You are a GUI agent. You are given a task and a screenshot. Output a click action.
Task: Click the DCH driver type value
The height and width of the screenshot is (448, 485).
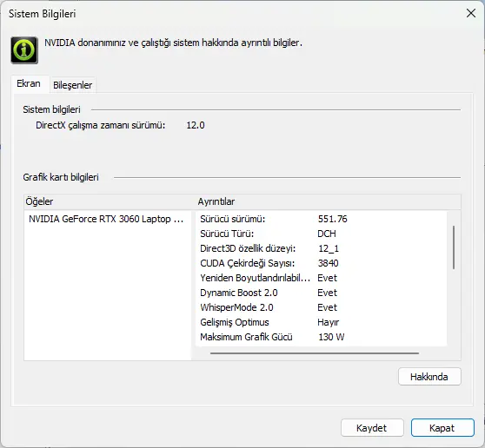point(327,234)
